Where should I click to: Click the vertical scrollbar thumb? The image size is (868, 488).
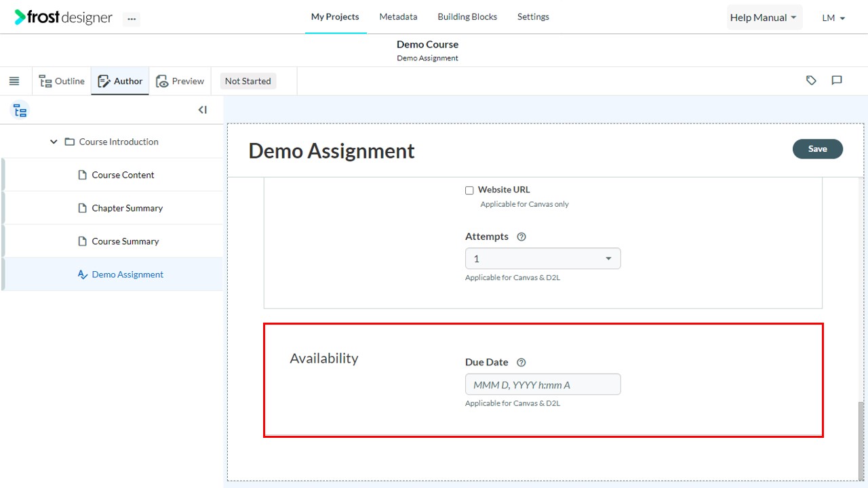[x=862, y=440]
